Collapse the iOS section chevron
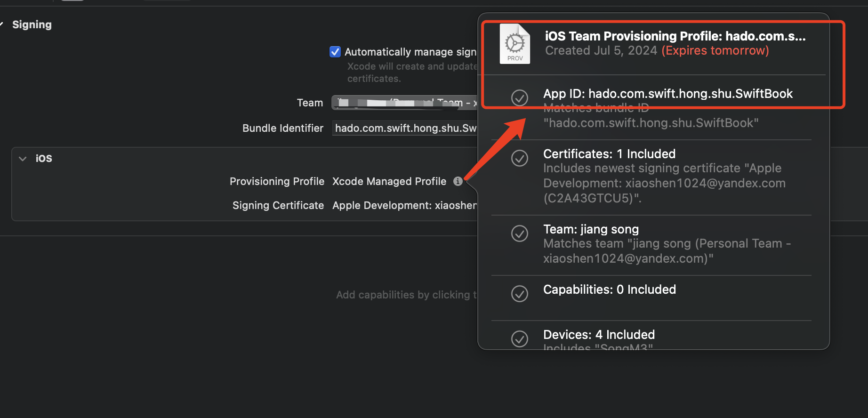The height and width of the screenshot is (418, 868). tap(23, 159)
